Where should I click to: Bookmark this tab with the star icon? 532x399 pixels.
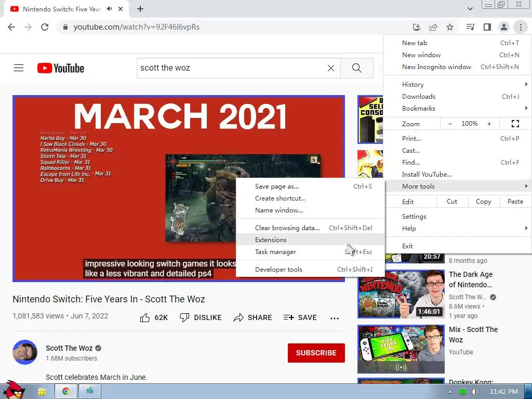coord(450,27)
